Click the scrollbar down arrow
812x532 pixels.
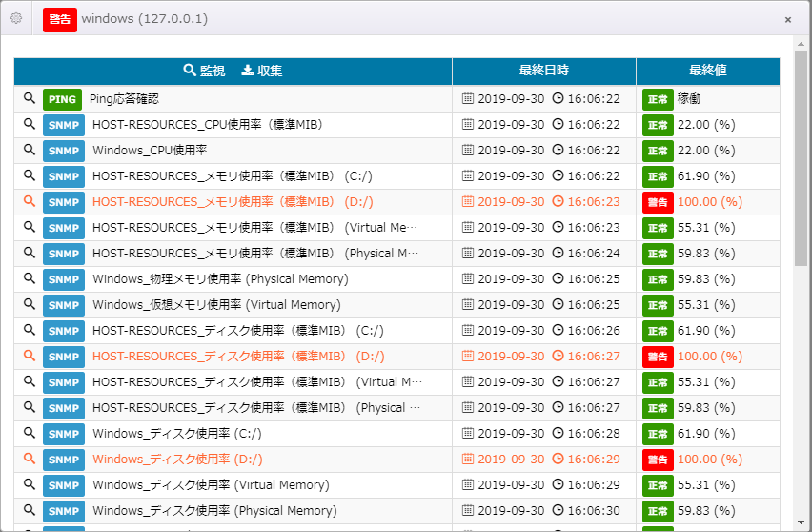[801, 522]
